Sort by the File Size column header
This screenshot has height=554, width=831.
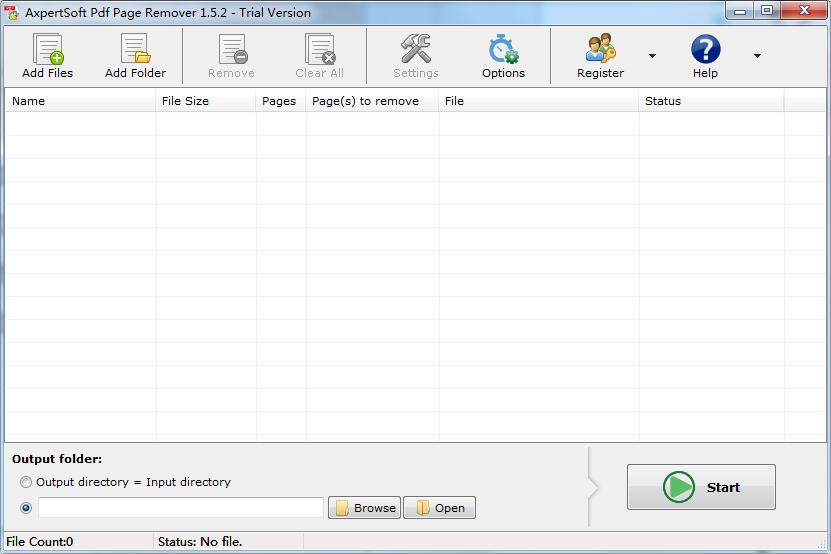(206, 101)
